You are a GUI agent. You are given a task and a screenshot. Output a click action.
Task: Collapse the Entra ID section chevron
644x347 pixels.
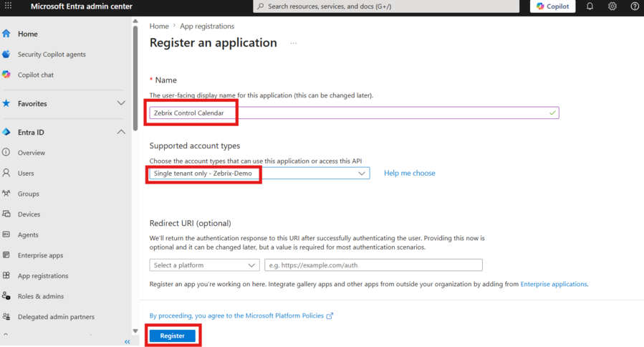[121, 132]
